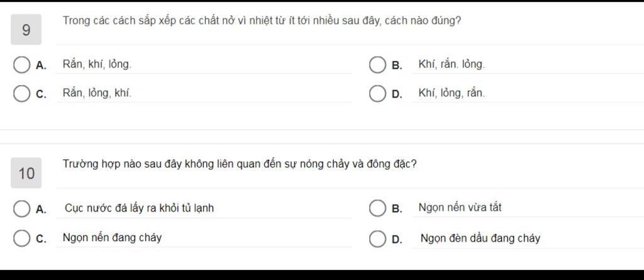Select radio button A for question 10
The height and width of the screenshot is (280, 644).
[x=21, y=208]
